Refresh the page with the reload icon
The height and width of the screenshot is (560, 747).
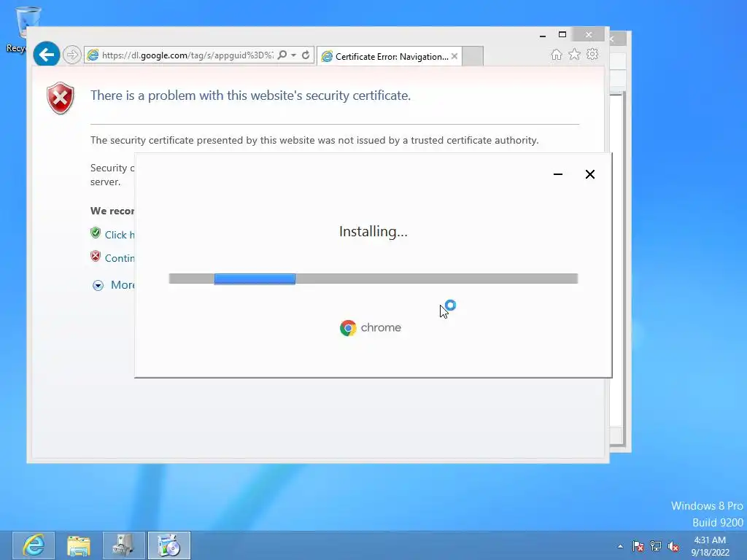point(306,55)
